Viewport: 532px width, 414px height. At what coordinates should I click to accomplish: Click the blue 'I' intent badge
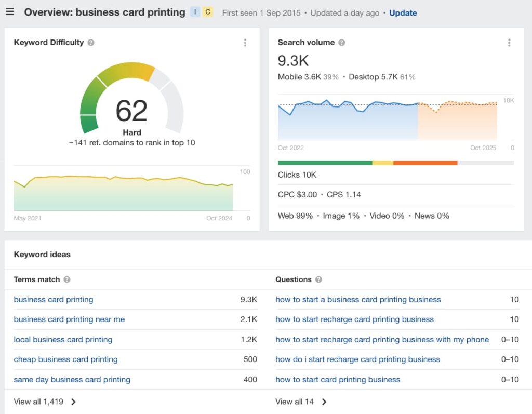195,12
